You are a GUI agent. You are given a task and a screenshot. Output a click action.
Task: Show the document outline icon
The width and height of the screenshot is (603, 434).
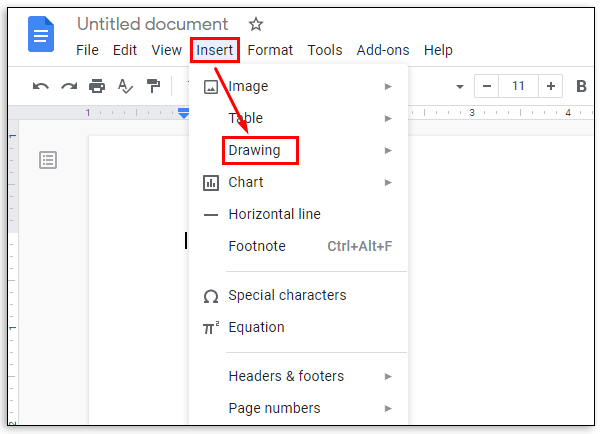pyautogui.click(x=48, y=160)
